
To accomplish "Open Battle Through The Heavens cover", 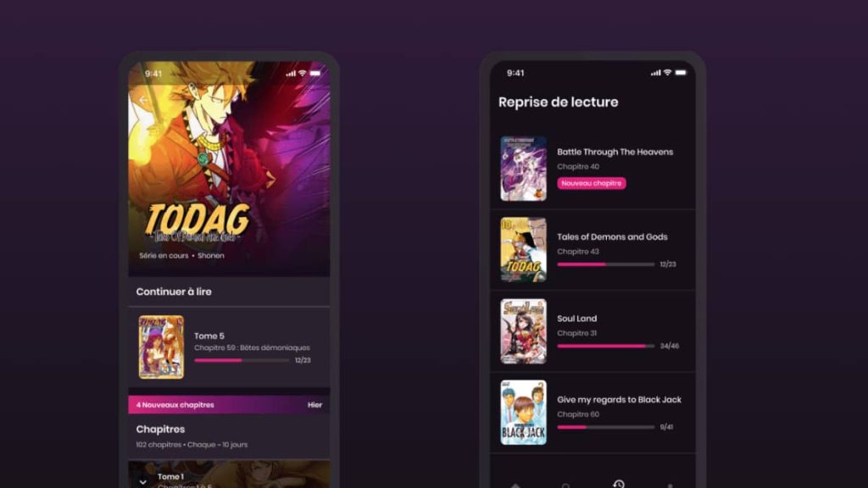I will (x=523, y=169).
